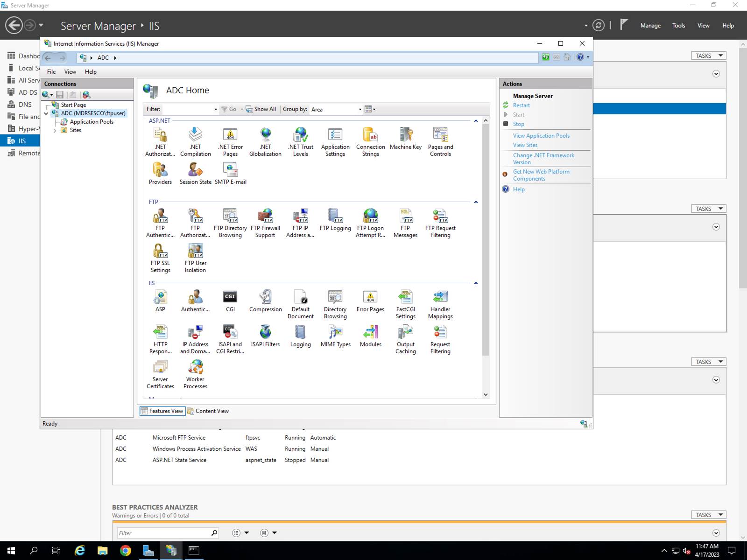Viewport: 747px width, 560px height.
Task: Open File Explorer from taskbar
Action: 102,551
